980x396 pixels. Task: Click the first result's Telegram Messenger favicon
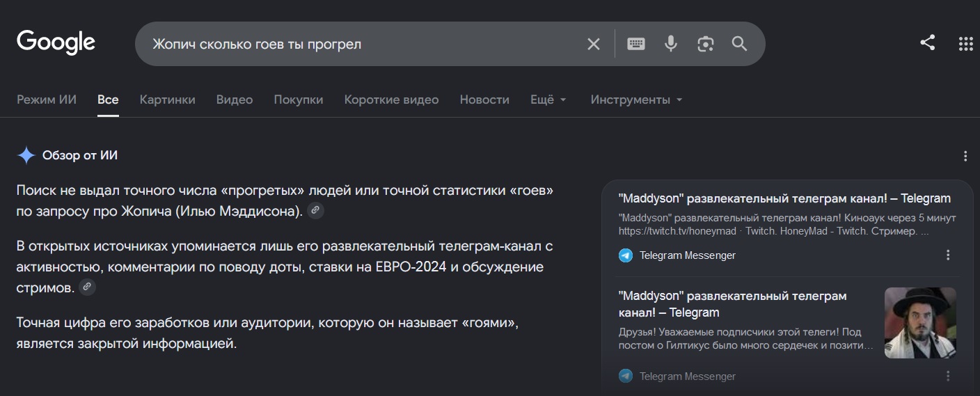[x=626, y=255]
